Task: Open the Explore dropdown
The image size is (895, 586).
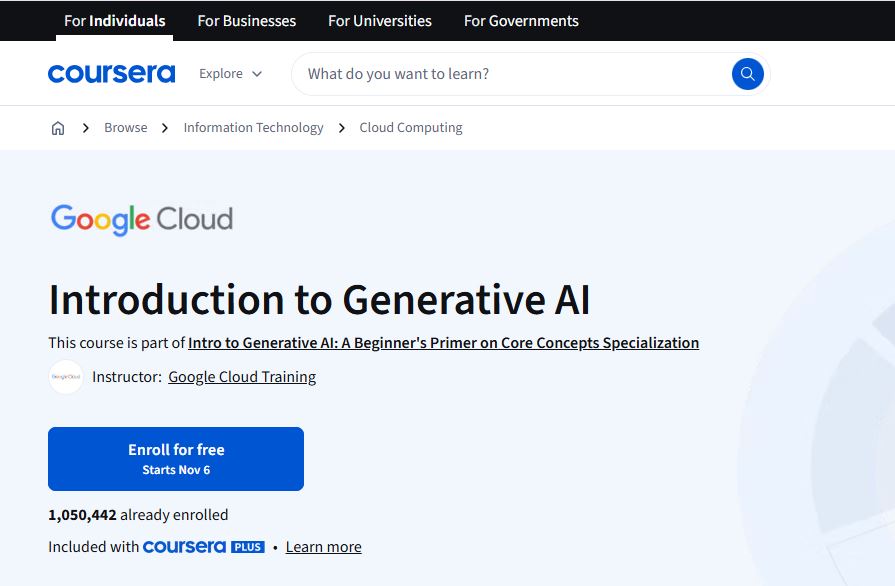Action: (x=229, y=73)
